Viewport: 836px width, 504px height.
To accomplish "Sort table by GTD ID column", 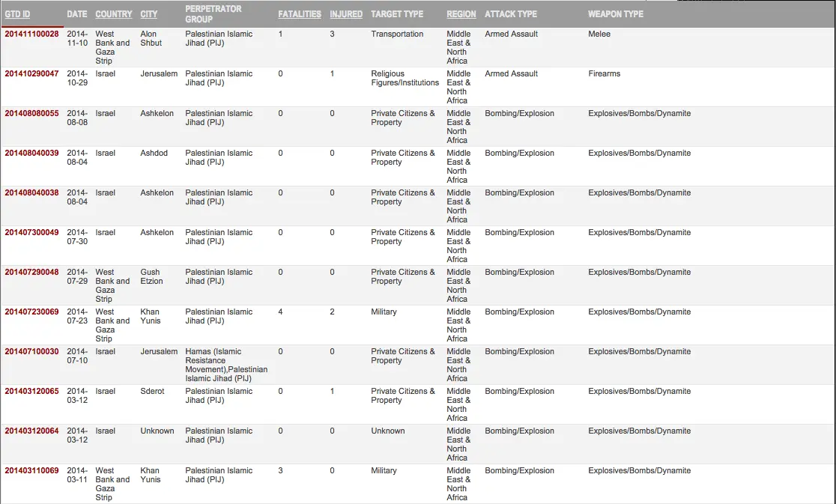I will click(x=17, y=14).
